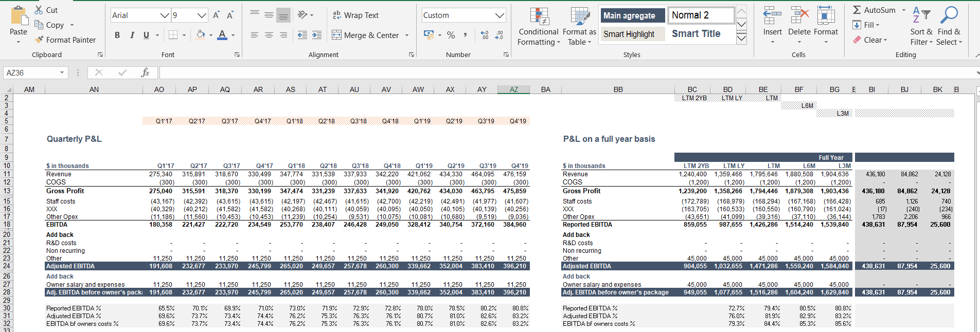
Task: Apply percent style
Action: [x=451, y=35]
